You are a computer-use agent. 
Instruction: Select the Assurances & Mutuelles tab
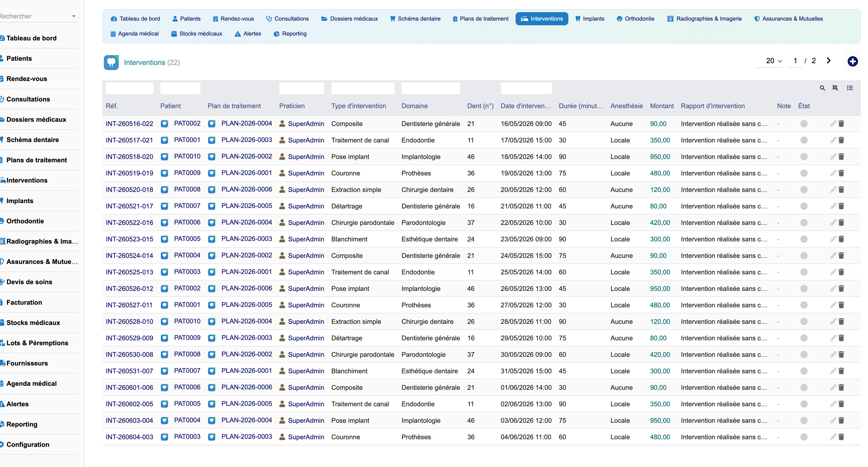tap(789, 19)
